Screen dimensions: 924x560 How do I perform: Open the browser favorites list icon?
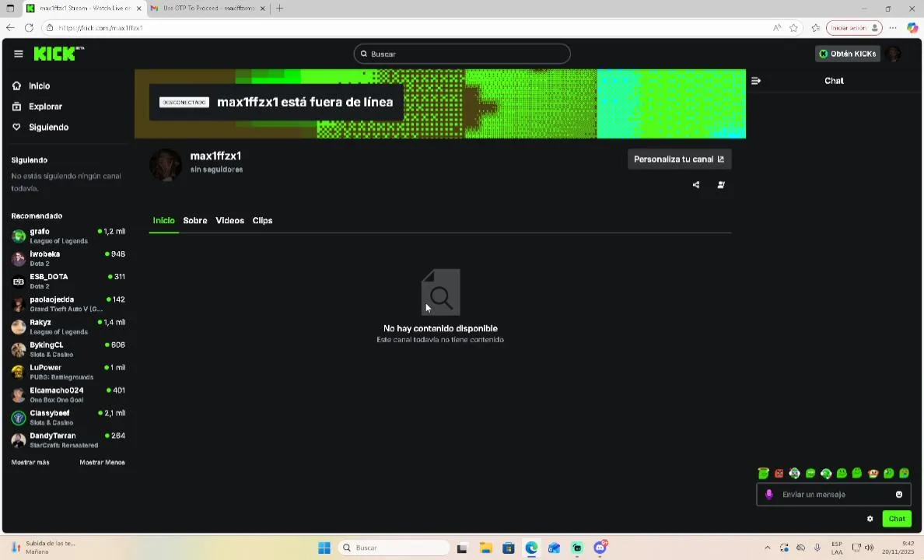tap(816, 28)
